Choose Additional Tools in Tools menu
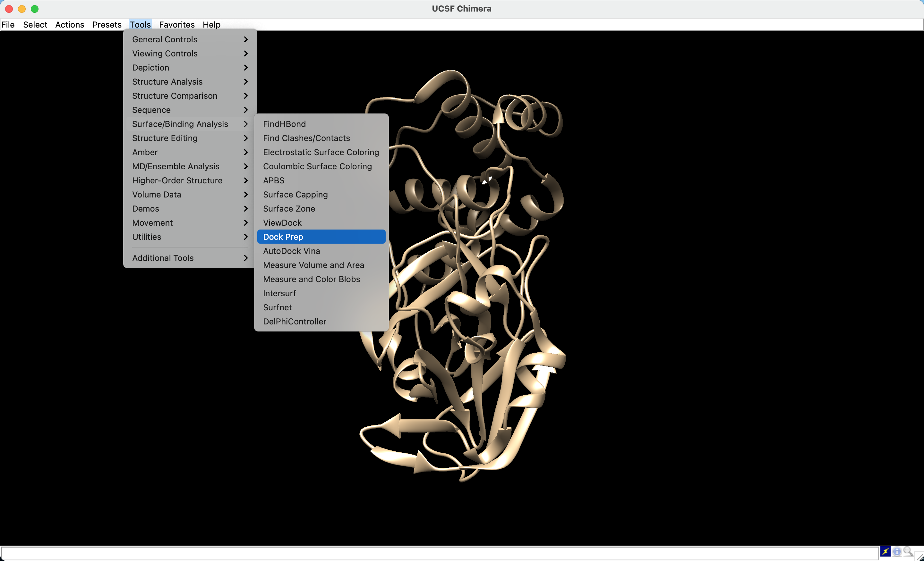Screen dimensions: 924x561 pyautogui.click(x=190, y=258)
